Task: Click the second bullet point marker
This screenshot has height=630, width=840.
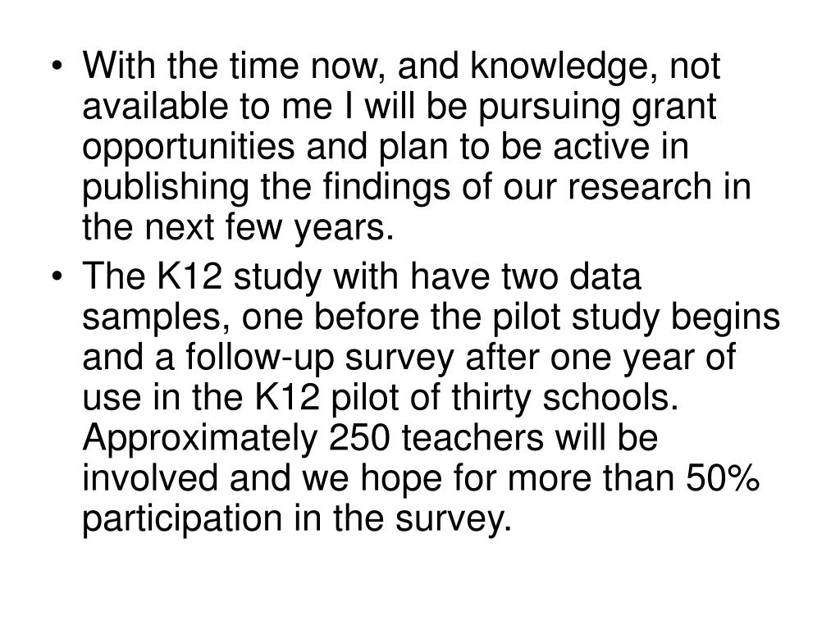Action: 57,277
